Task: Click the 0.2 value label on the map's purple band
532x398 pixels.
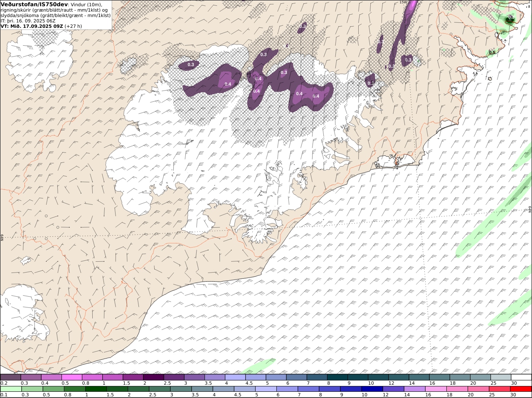Action: coord(391,66)
